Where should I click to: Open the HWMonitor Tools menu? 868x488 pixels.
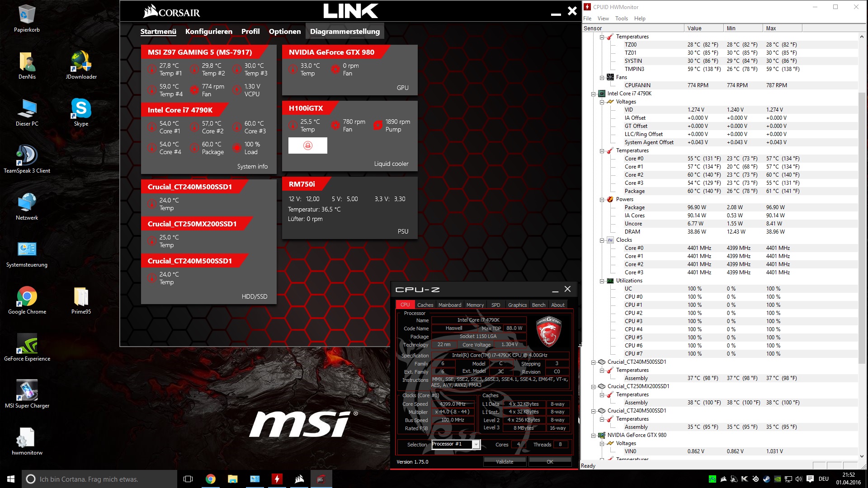622,19
